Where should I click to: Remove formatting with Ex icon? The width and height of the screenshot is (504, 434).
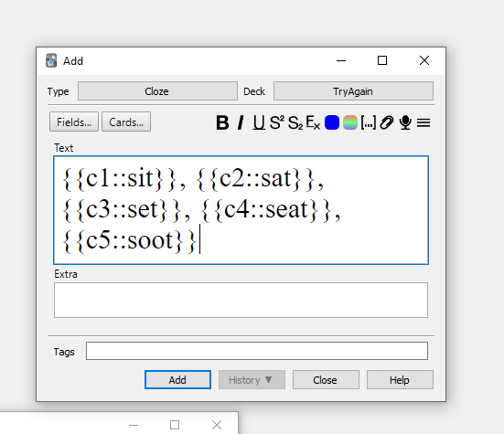coord(313,122)
